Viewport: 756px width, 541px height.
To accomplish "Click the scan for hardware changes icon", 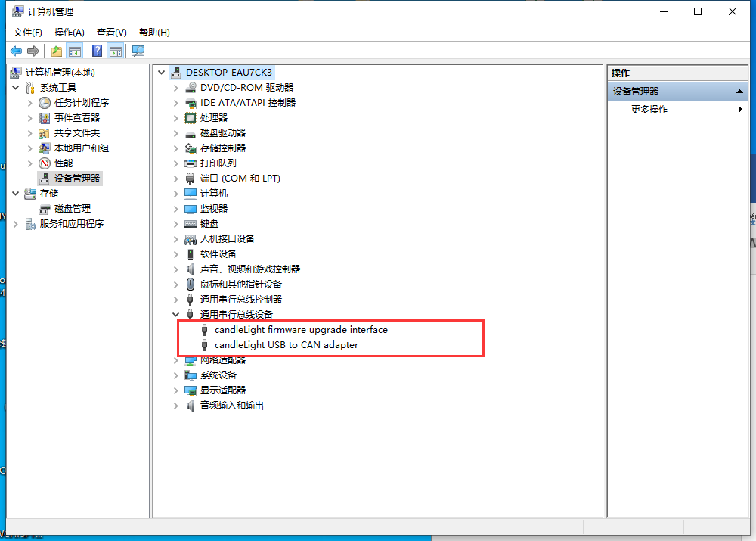I will tap(138, 51).
